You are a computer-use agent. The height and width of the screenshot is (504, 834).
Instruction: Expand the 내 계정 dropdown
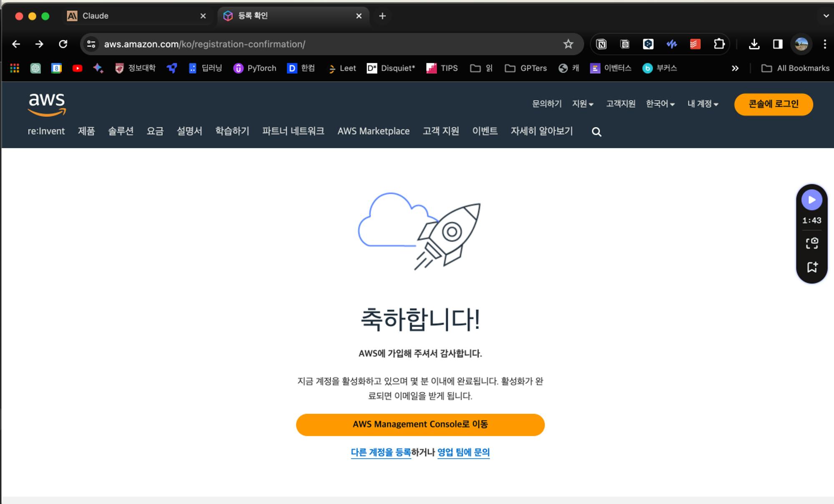[703, 104]
